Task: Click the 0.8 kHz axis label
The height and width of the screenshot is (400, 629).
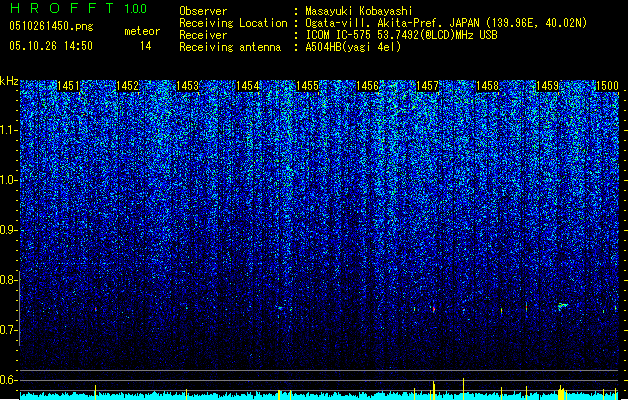Action: [9, 280]
